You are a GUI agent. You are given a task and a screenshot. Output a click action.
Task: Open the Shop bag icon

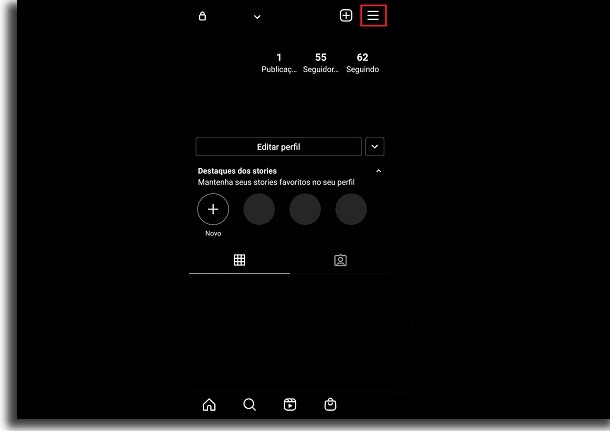[330, 405]
